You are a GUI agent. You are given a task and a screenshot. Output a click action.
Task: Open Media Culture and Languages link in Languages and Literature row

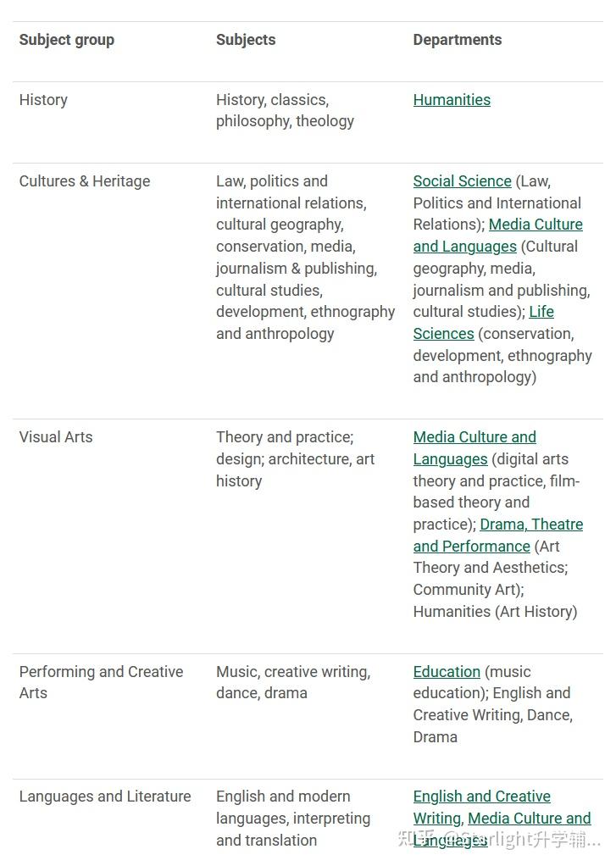[x=529, y=819]
